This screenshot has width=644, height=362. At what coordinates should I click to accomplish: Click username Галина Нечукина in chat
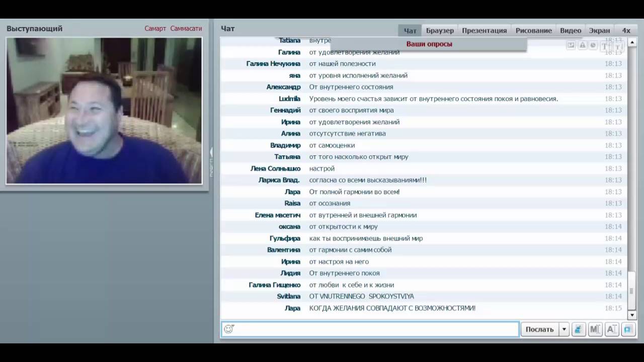point(273,64)
